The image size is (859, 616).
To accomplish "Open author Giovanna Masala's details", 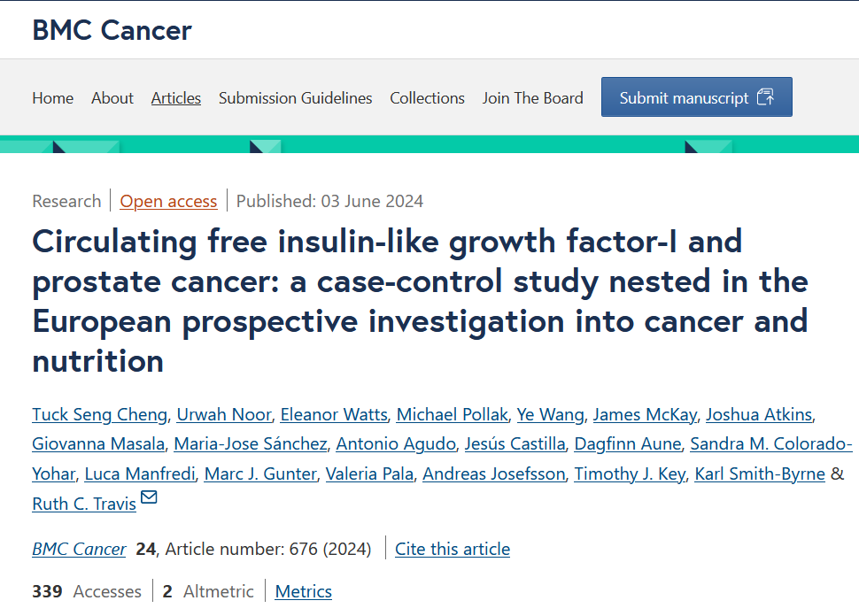I will click(98, 443).
